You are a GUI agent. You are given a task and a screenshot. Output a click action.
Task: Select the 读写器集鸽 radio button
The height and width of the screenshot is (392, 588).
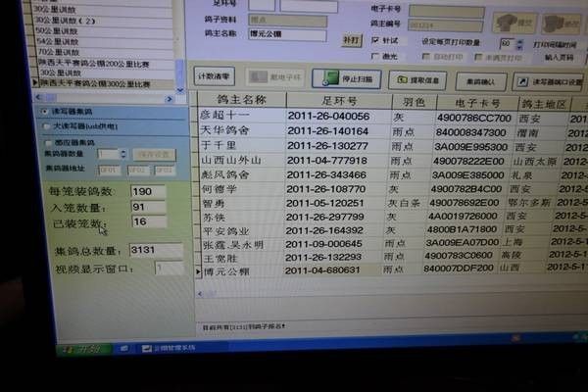(45, 112)
